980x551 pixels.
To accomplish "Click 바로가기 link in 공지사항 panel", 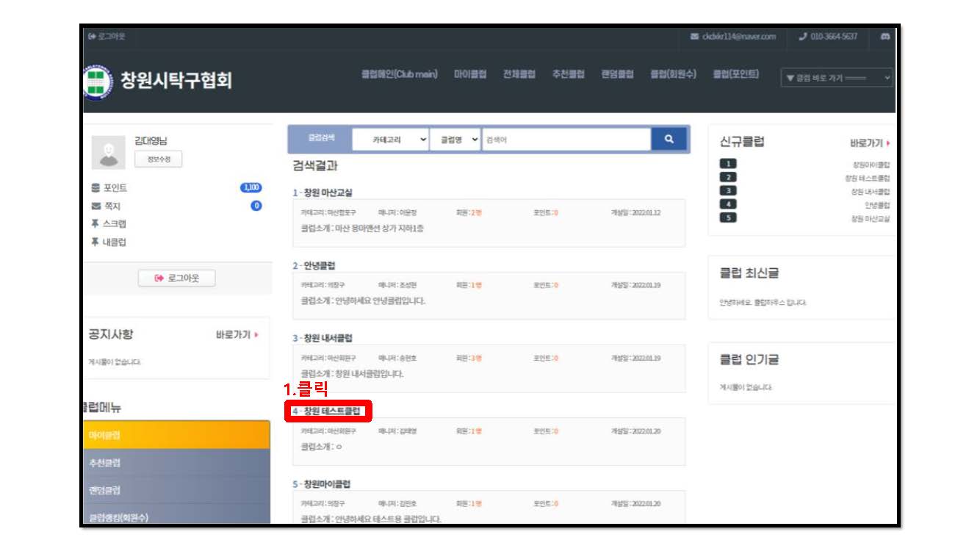I will (237, 335).
